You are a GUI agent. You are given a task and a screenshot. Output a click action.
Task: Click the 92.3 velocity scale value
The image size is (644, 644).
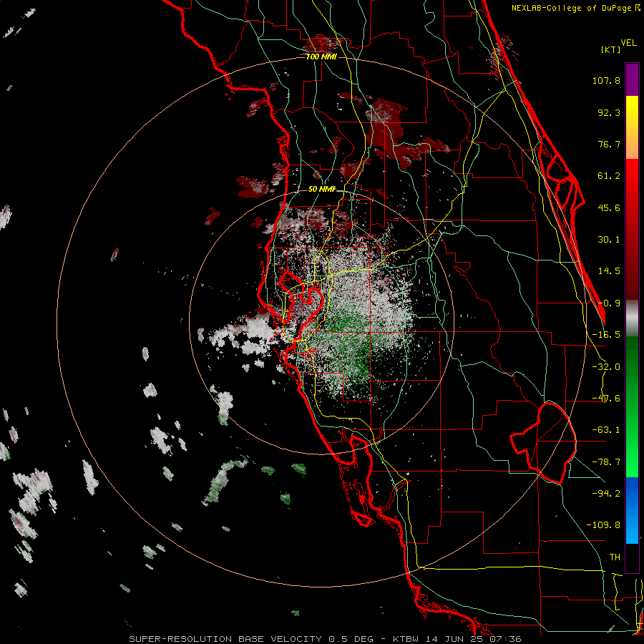tap(609, 112)
